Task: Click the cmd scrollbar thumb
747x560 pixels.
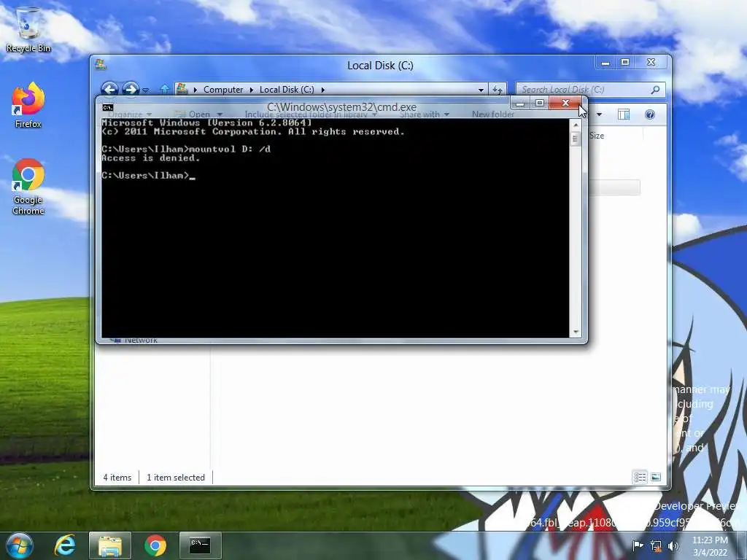Action: pyautogui.click(x=575, y=139)
